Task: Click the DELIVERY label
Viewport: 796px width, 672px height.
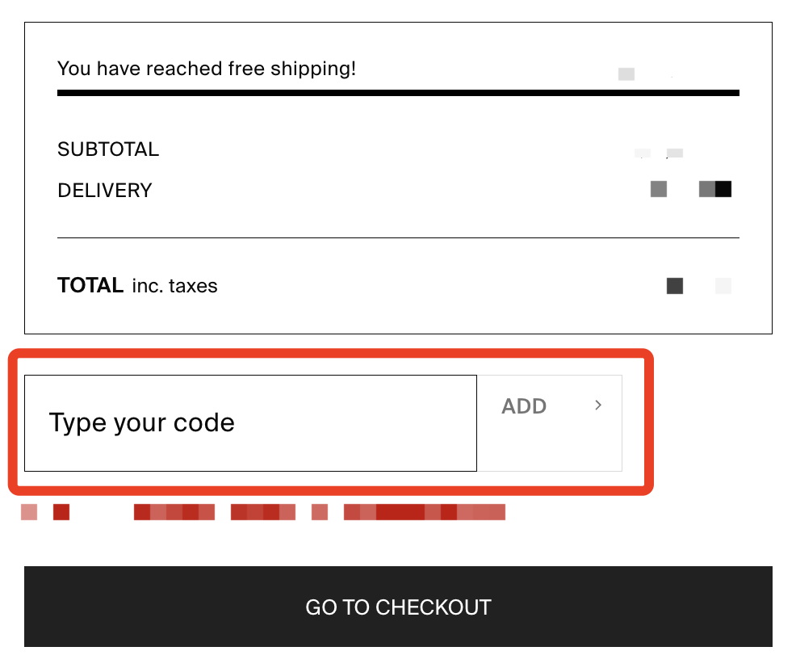Action: coord(105,191)
